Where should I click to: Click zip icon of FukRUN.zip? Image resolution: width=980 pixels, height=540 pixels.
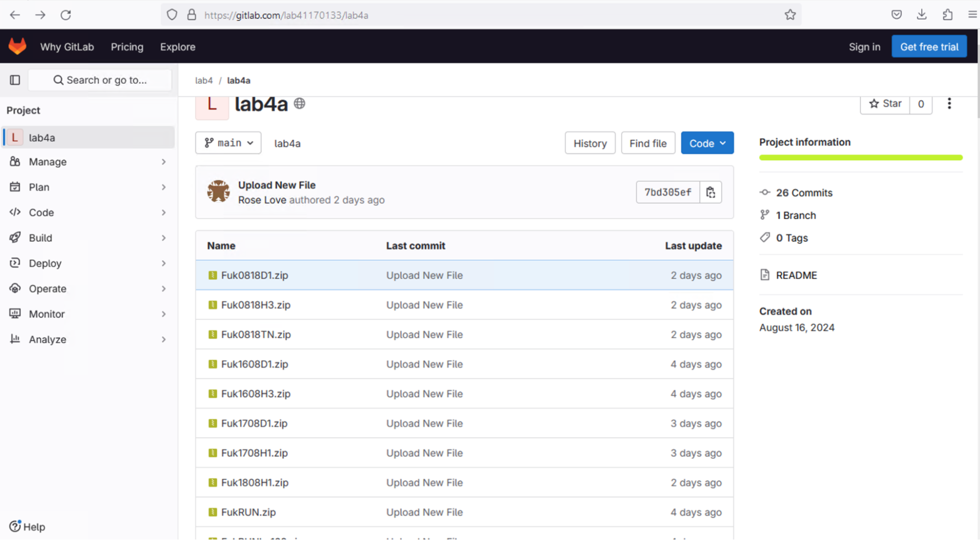pos(212,512)
